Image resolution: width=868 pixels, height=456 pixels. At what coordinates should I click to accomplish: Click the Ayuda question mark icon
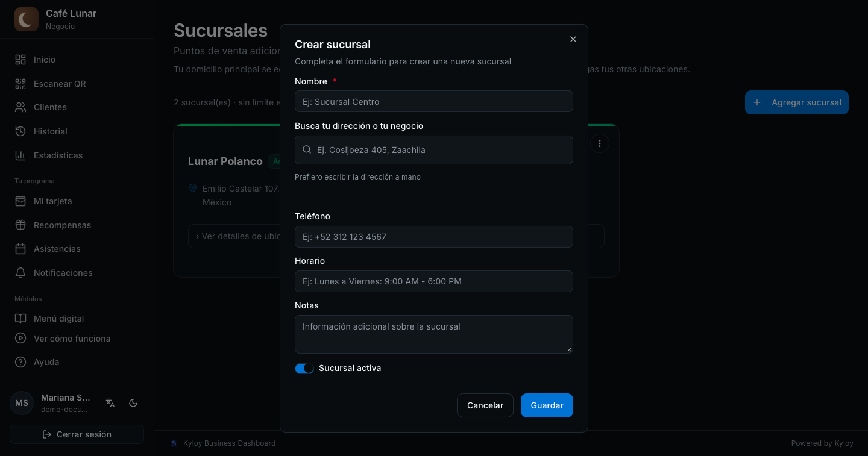pos(20,362)
